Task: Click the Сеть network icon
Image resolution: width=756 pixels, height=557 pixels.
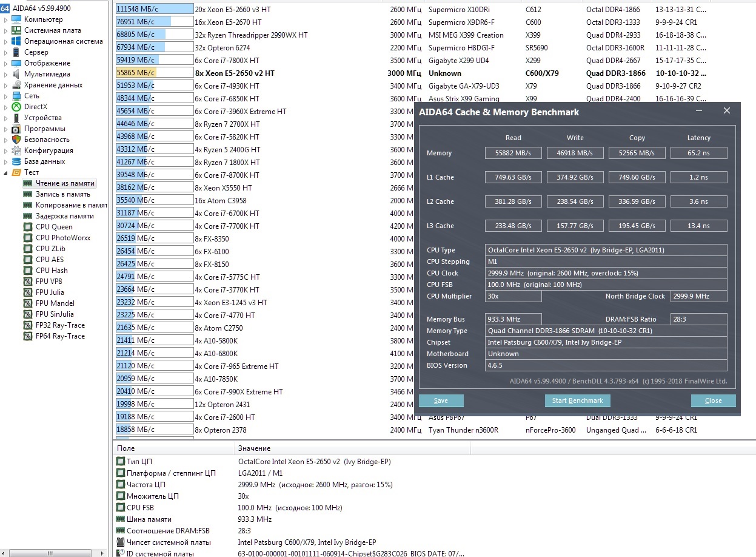Action: coord(16,96)
